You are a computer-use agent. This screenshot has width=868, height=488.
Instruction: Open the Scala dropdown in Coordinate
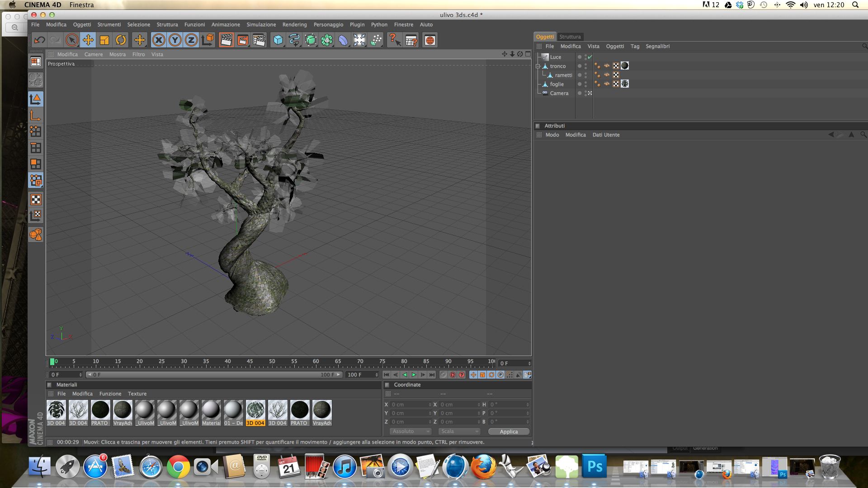[459, 432]
